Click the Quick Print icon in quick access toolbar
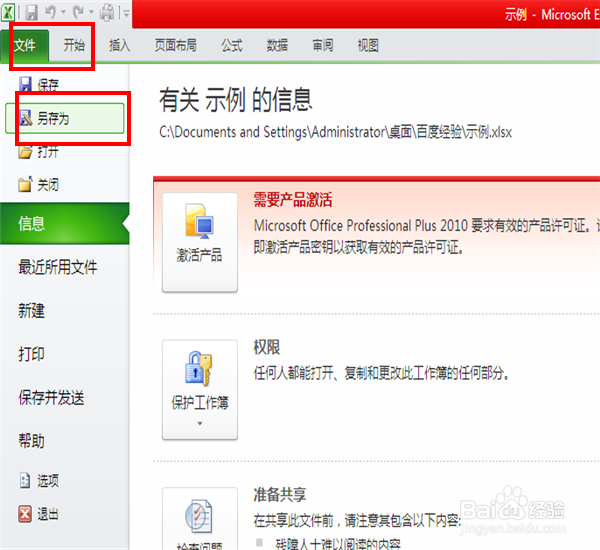The width and height of the screenshot is (600, 550). pyautogui.click(x=107, y=12)
